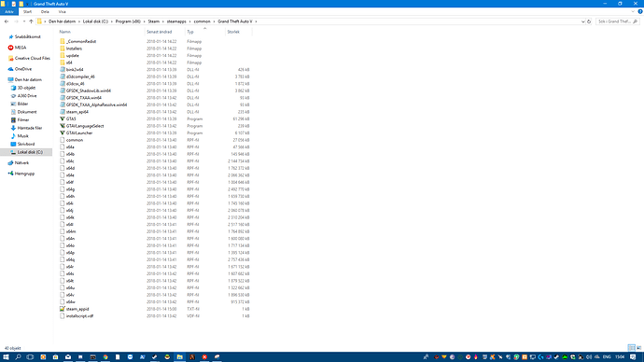
Task: Click the steamapps breadcrumb segment
Action: coord(176,21)
